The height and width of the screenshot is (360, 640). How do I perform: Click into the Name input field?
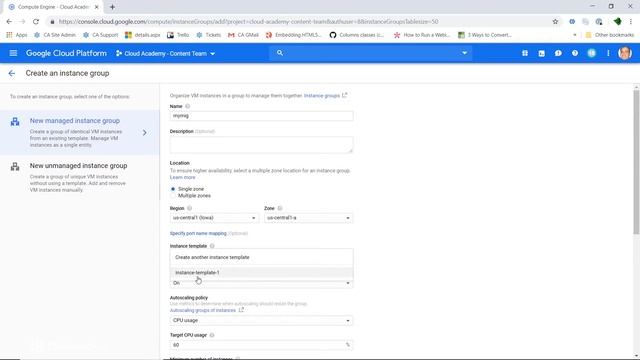coord(261,116)
